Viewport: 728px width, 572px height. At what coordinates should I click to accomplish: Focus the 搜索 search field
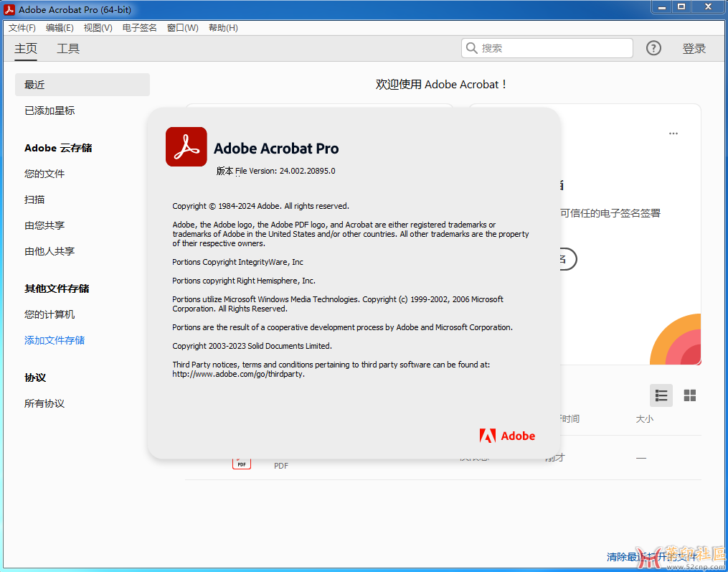pos(547,48)
